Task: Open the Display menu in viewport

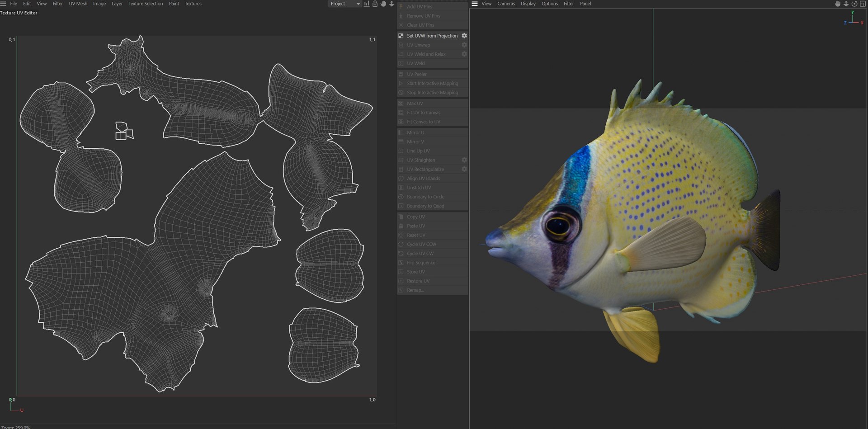Action: [528, 4]
